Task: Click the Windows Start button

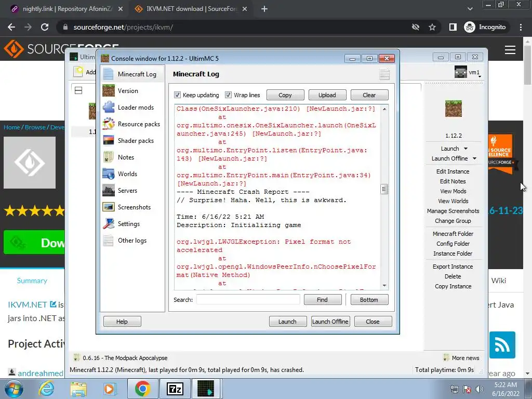Action: click(x=14, y=389)
